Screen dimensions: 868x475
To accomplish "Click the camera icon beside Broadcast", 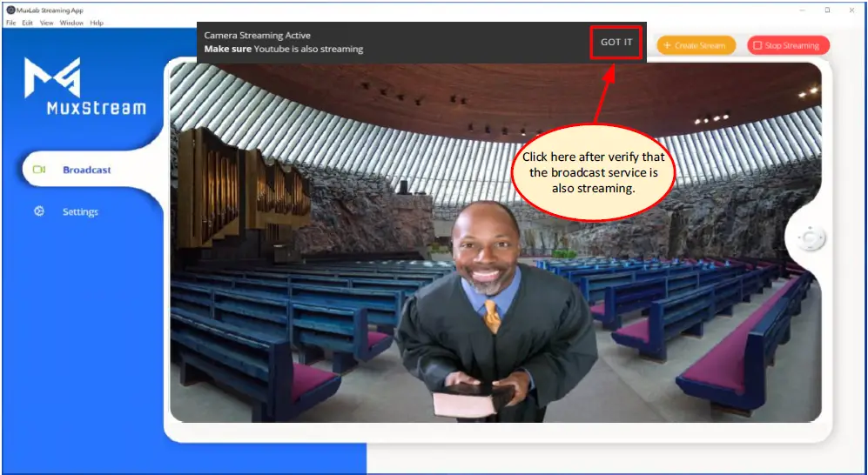I will coord(39,170).
